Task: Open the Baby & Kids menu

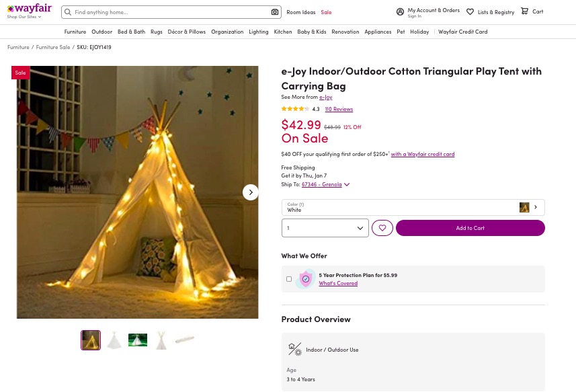Action: pos(311,32)
